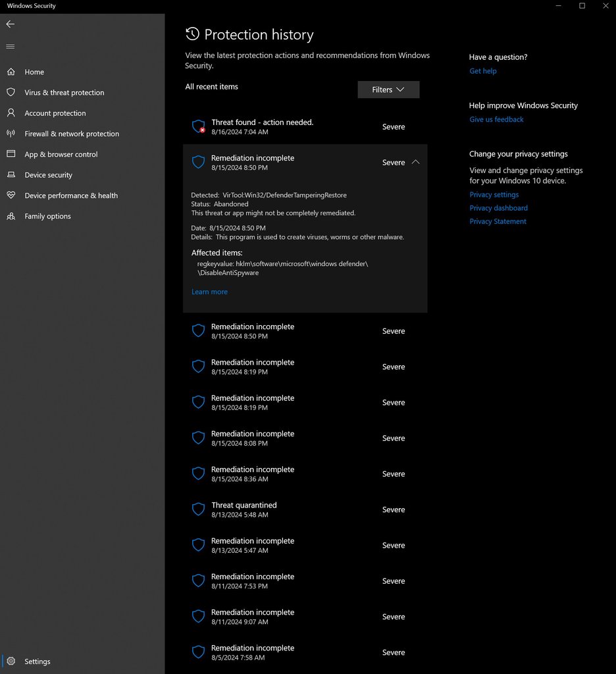
Task: Click the Home house icon
Action: (11, 72)
